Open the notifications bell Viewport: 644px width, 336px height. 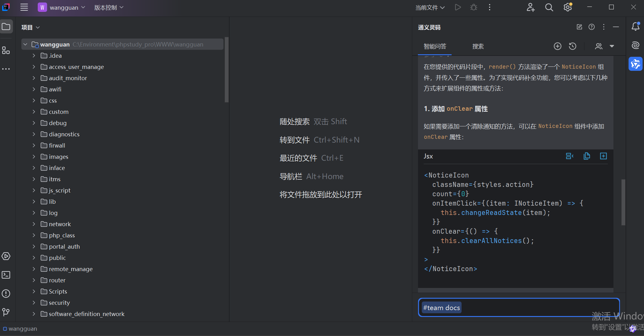tap(636, 27)
